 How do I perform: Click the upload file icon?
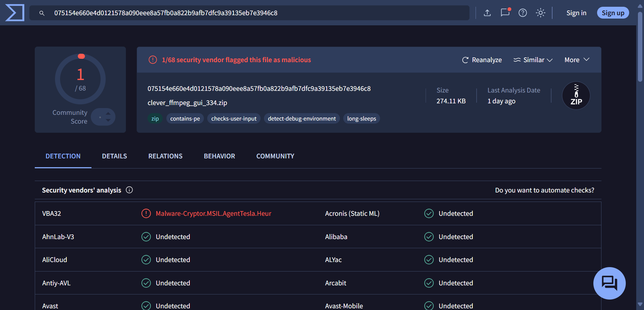coord(487,13)
